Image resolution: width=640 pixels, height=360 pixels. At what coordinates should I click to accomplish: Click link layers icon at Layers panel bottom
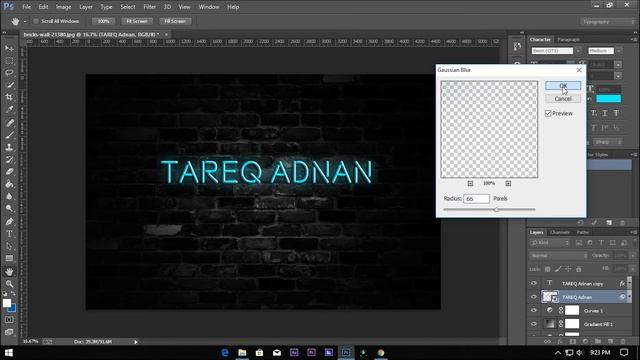click(x=547, y=341)
